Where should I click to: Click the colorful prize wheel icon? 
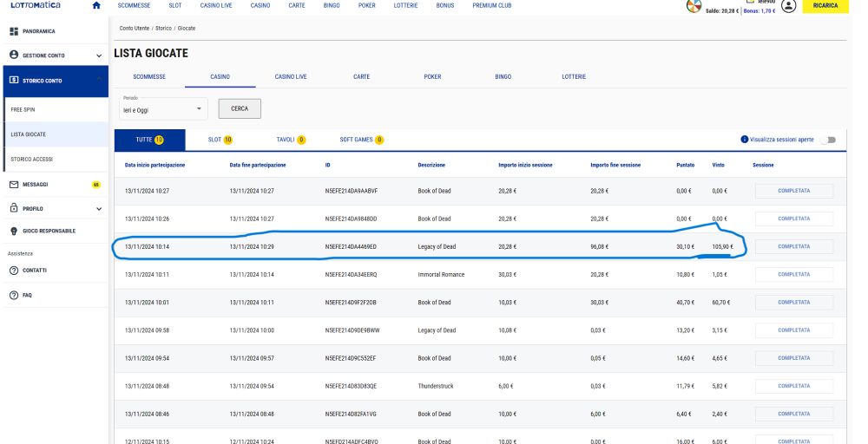tap(694, 7)
